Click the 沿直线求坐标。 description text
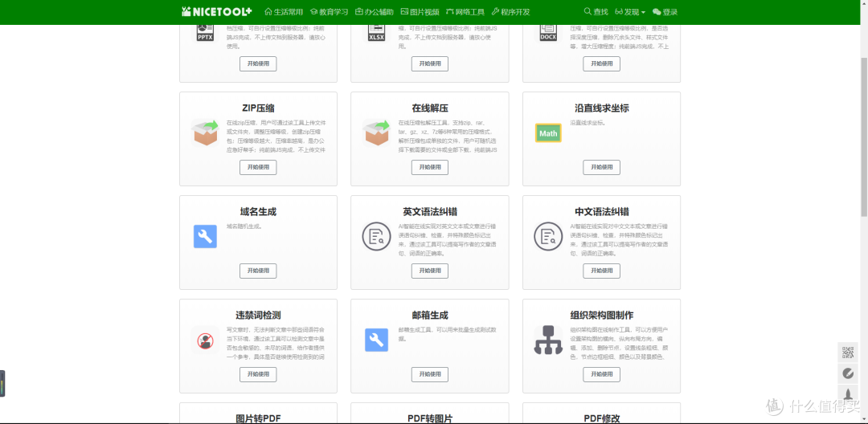The height and width of the screenshot is (424, 868). 588,123
